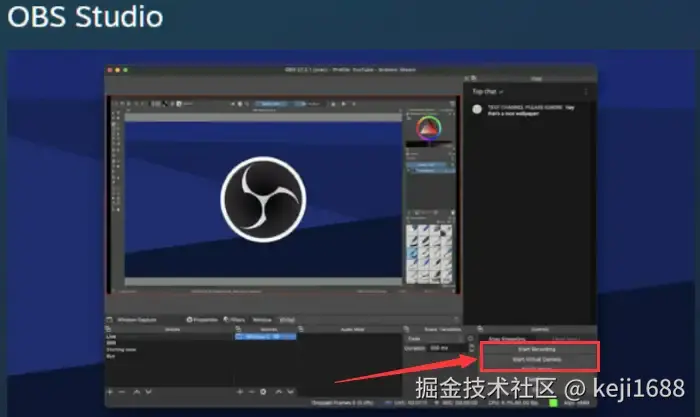The image size is (700, 417).
Task: Expand the Top chat dropdown
Action: coord(488,92)
